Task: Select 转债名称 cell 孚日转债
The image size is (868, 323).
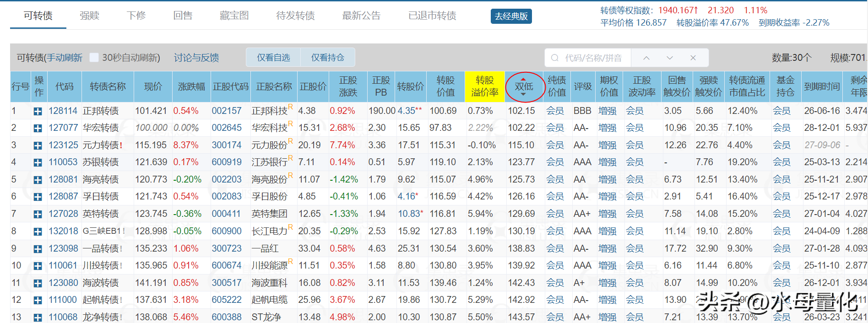Action: (x=101, y=197)
